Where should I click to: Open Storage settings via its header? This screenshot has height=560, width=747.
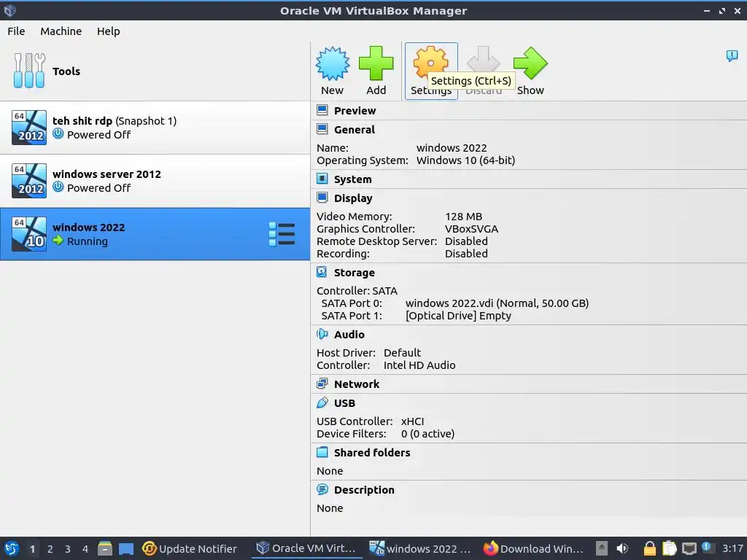click(x=354, y=273)
